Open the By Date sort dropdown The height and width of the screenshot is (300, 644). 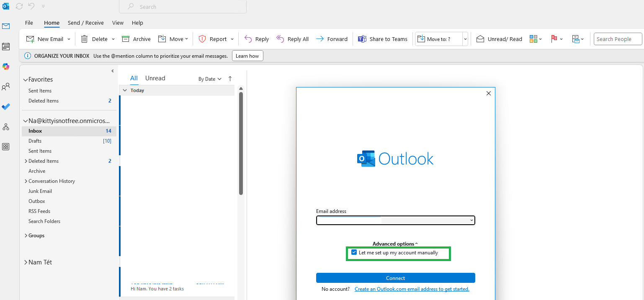click(210, 79)
